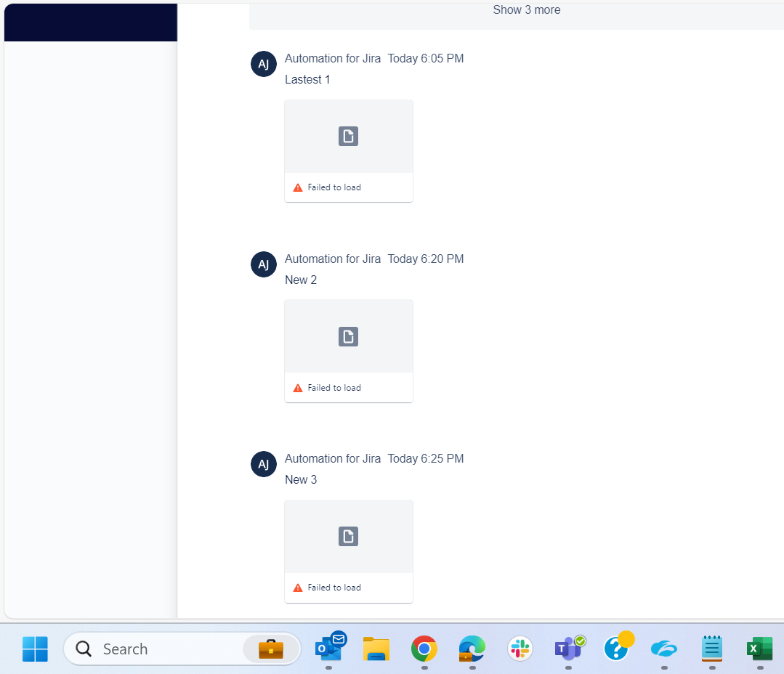784x674 pixels.
Task: Click the warning triangle under the New 2 attachment
Action: pos(297,388)
